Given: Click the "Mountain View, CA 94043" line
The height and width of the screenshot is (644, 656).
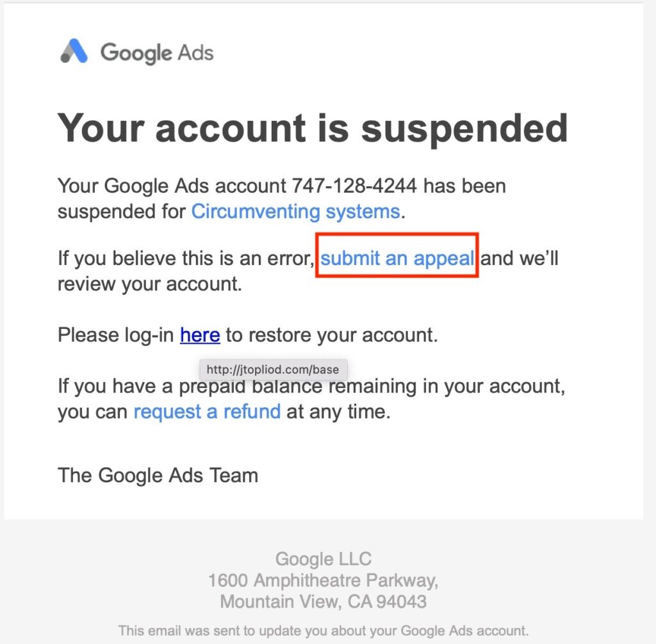Looking at the screenshot, I should pos(323,602).
